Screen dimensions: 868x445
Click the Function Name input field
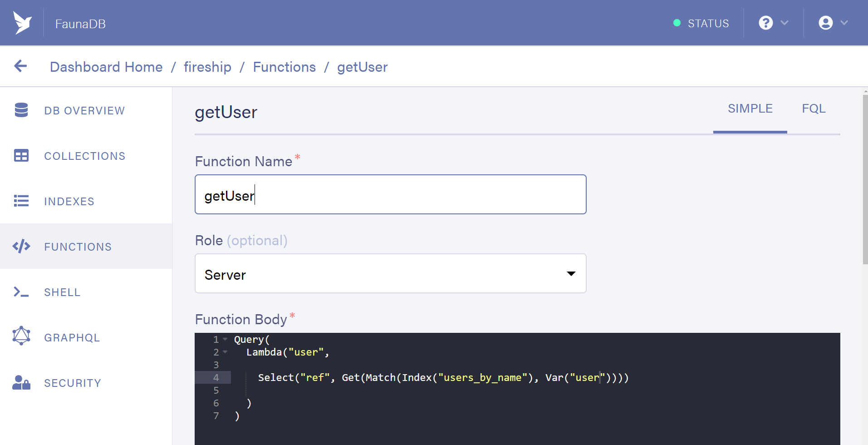click(390, 195)
